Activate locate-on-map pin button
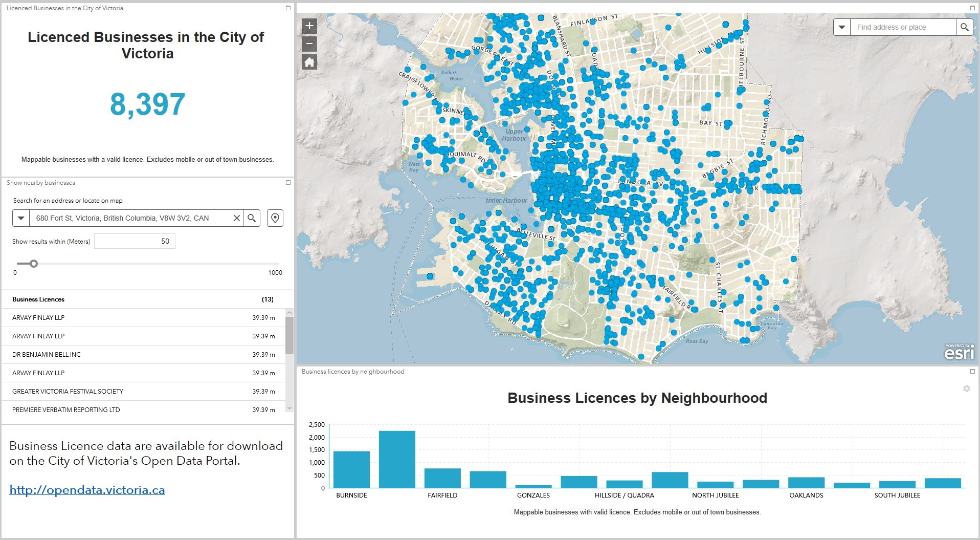 click(275, 218)
